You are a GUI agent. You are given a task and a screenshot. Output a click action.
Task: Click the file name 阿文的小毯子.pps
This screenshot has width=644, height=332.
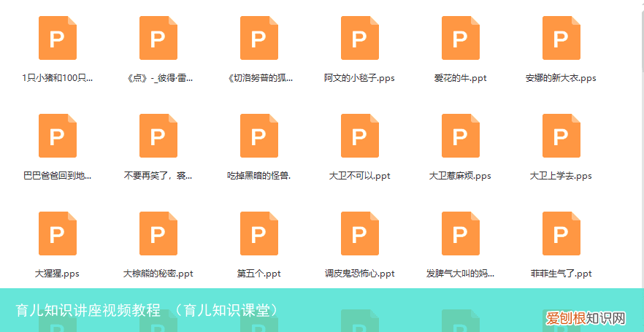[360, 78]
